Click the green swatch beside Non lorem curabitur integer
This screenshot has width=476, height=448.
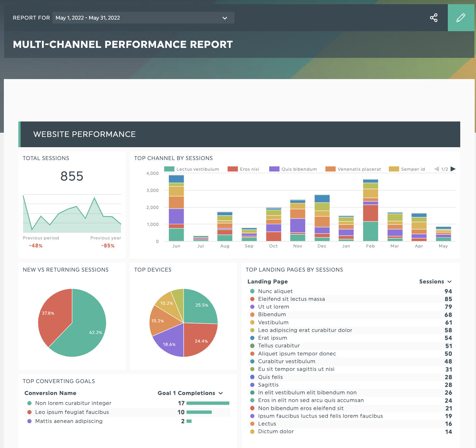pyautogui.click(x=29, y=403)
